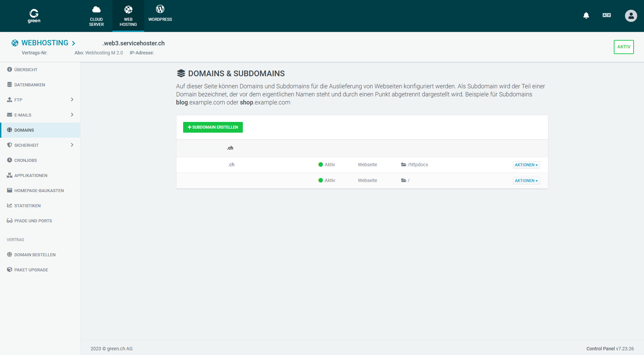Click the SUBDOMAIN ERSTELLEN button
This screenshot has width=644, height=355.
(x=213, y=127)
